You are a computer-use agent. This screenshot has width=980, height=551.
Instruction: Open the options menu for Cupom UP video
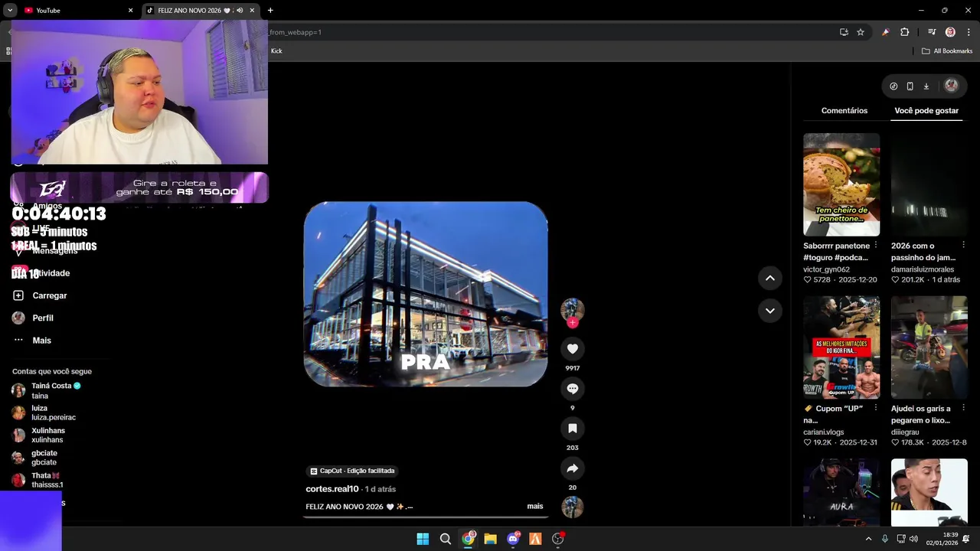876,408
